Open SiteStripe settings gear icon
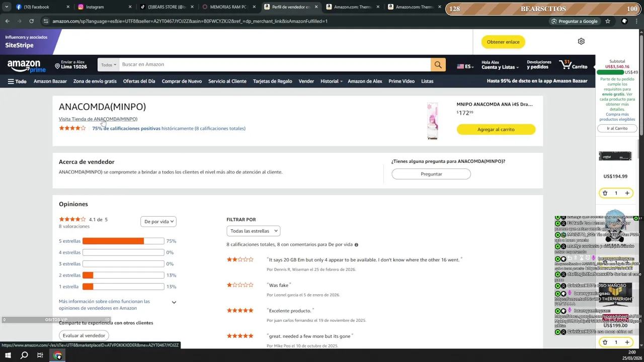Screen dimensions: 644x362 [x=581, y=41]
